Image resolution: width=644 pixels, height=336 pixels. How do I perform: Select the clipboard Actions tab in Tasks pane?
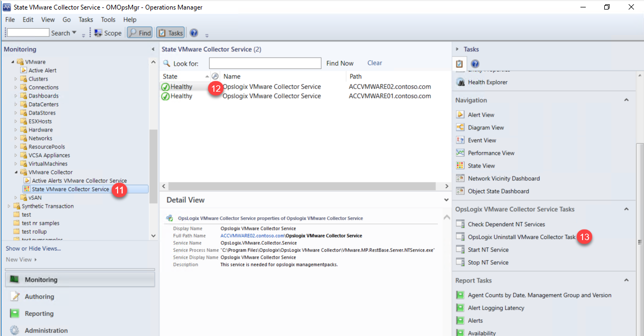(459, 64)
